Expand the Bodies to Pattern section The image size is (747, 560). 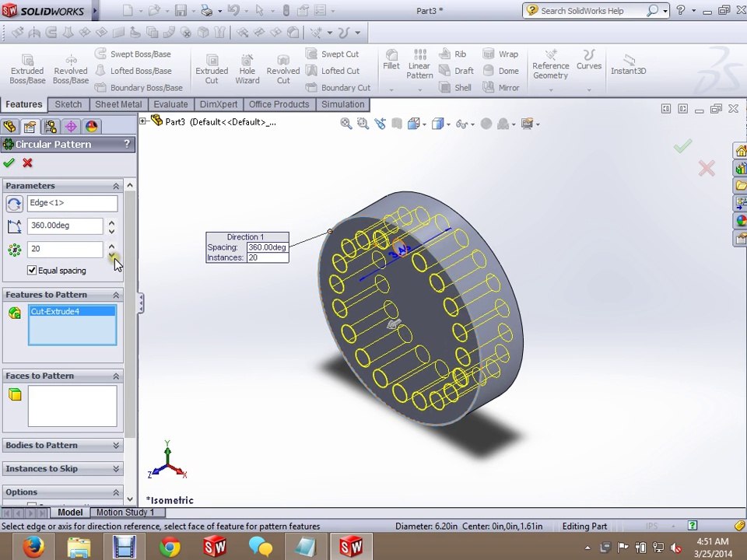pyautogui.click(x=116, y=445)
